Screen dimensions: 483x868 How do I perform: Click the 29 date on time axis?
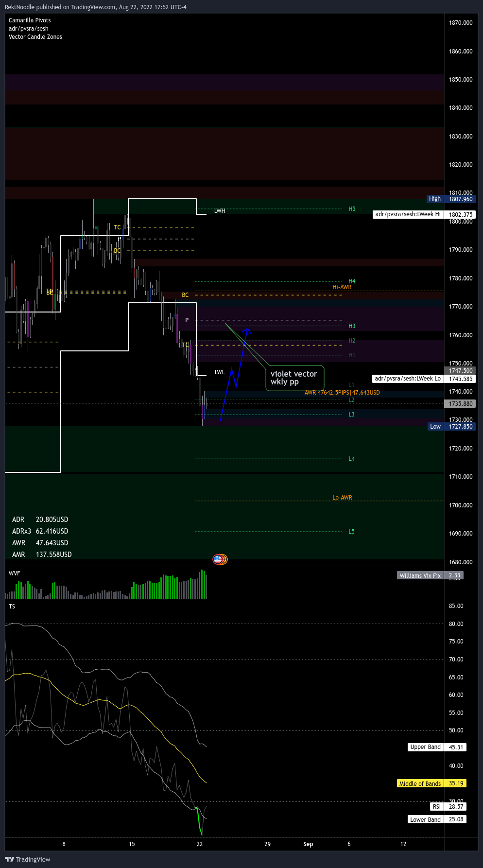267,844
